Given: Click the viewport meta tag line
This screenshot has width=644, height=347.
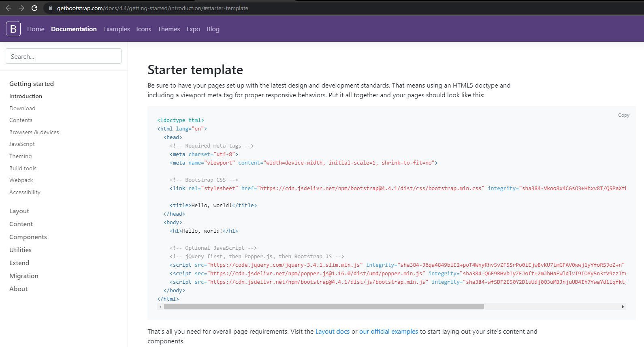Looking at the screenshot, I should pyautogui.click(x=304, y=163).
